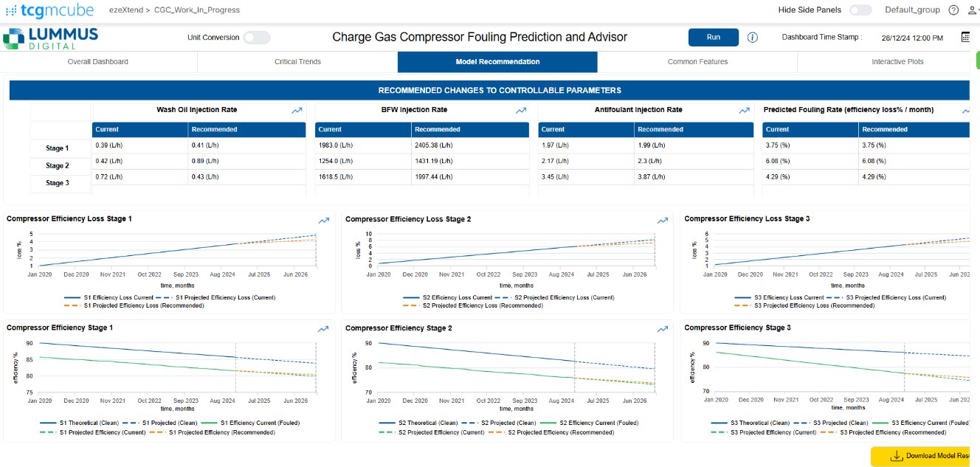Toggle the Unit Conversion switch
Screen dimensions: 980x467
257,38
